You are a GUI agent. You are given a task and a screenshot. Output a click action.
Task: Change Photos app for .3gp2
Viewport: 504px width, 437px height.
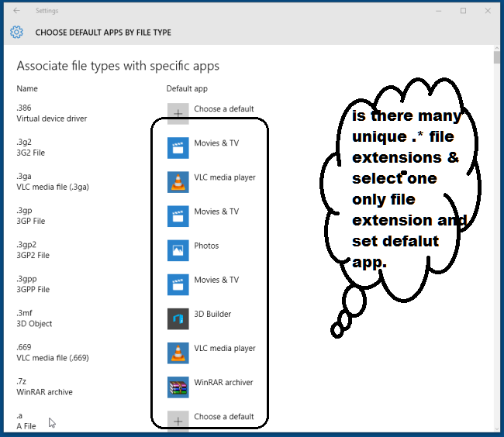206,246
